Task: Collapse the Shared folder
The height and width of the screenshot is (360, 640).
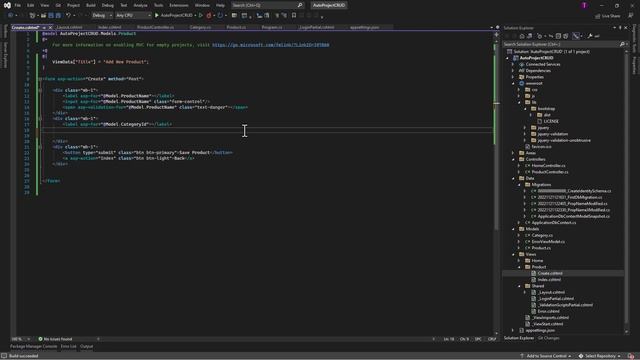Action: click(x=520, y=286)
